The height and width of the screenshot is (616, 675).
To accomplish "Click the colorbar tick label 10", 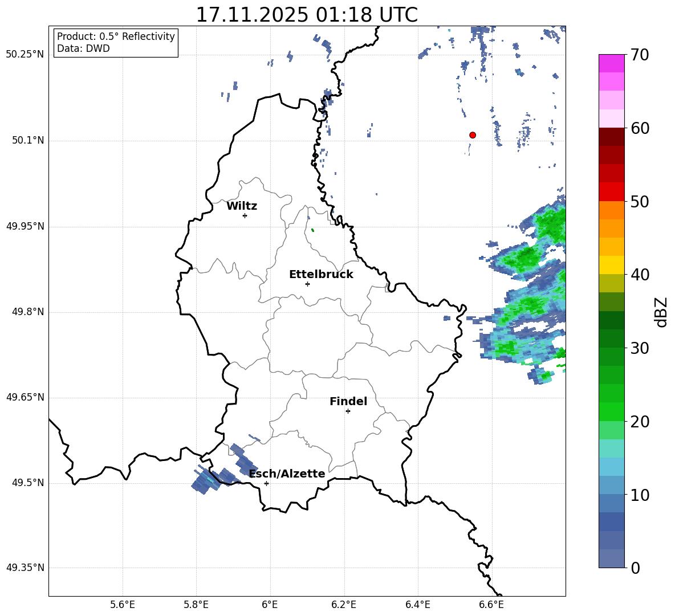I will (x=640, y=495).
